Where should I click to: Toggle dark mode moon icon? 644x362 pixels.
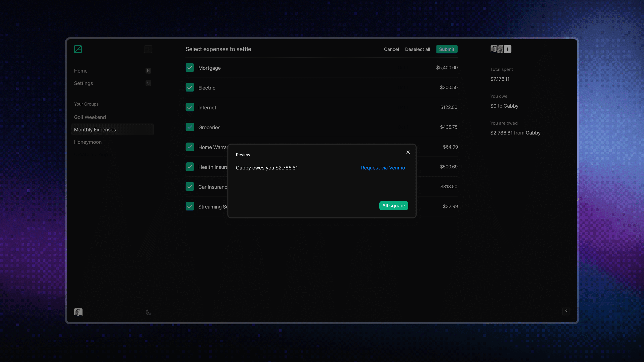click(x=148, y=312)
